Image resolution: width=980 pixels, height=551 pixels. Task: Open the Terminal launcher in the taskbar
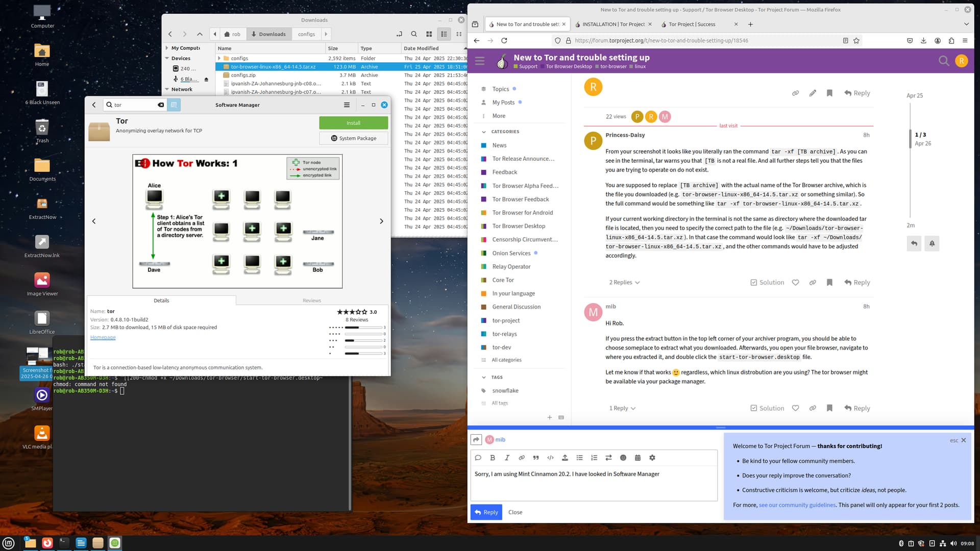(x=64, y=543)
